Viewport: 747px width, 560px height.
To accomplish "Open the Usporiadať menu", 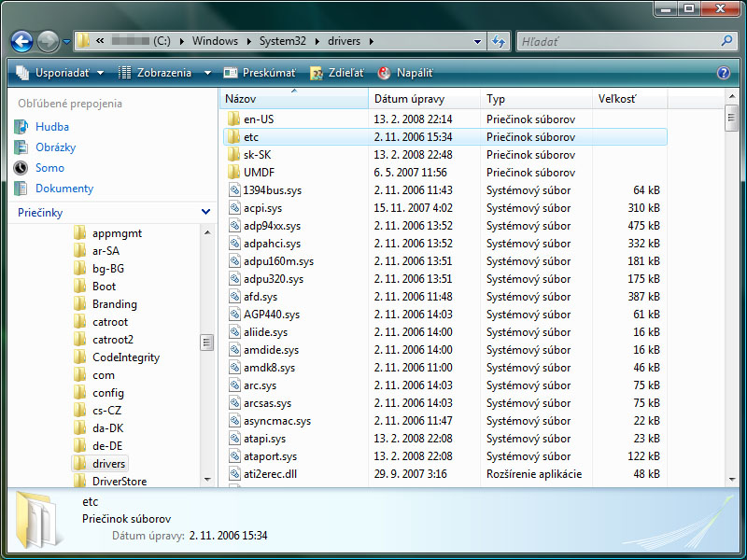I will coord(60,73).
